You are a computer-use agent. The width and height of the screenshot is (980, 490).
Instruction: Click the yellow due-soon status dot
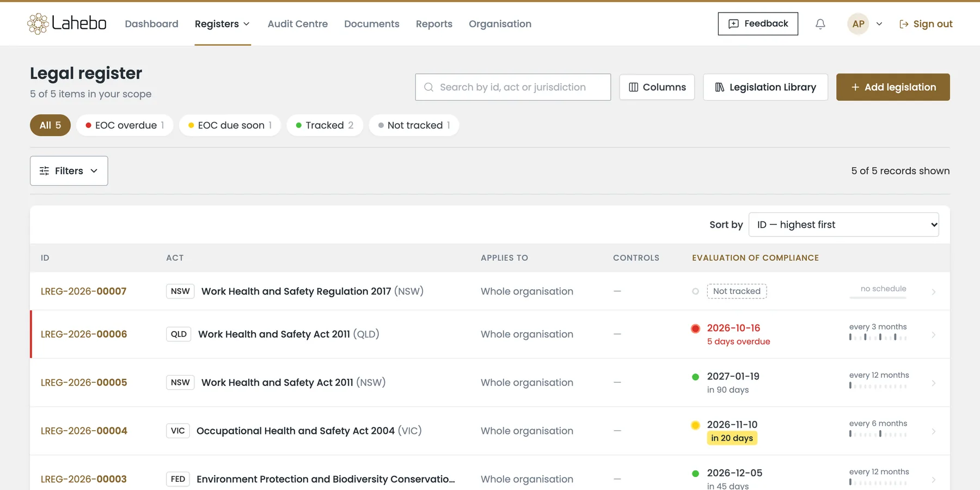pyautogui.click(x=695, y=425)
